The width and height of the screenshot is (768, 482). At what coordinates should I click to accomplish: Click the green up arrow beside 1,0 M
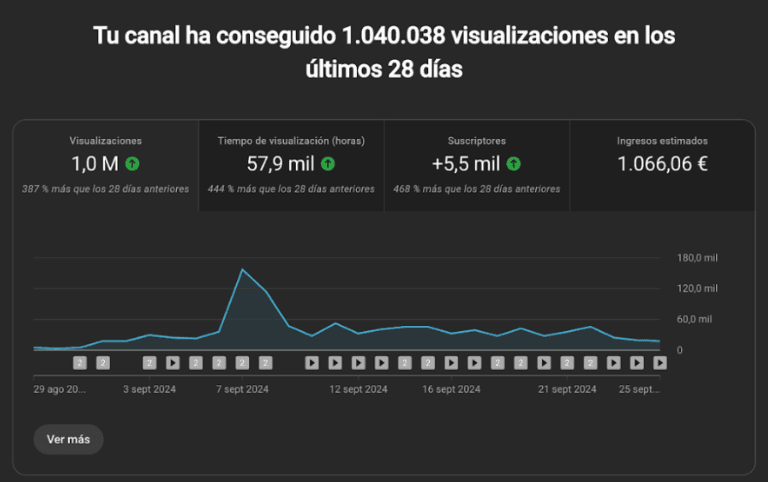pos(132,164)
